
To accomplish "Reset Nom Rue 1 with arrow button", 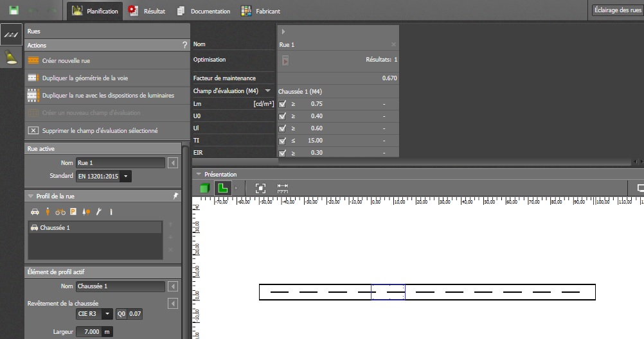I will coord(173,163).
